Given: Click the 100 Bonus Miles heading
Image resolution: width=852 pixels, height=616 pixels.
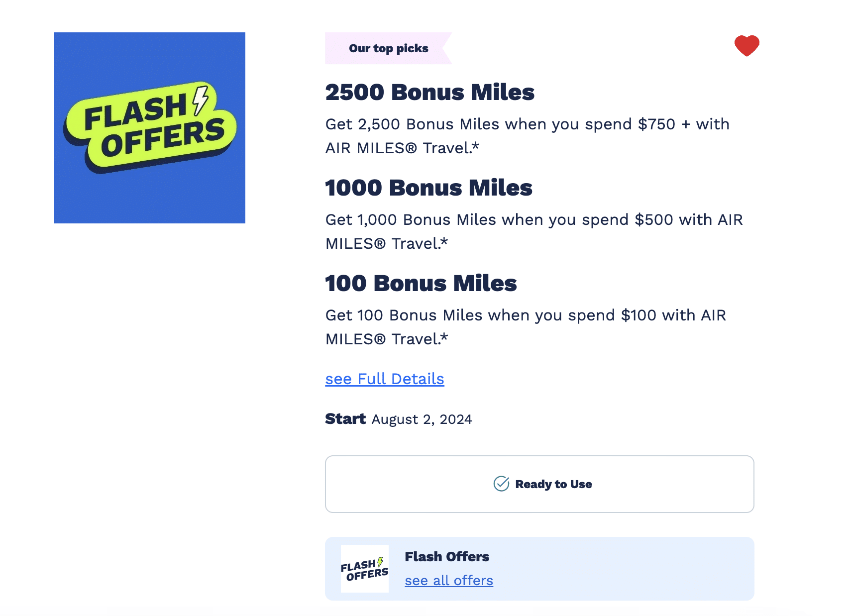Looking at the screenshot, I should 421,284.
